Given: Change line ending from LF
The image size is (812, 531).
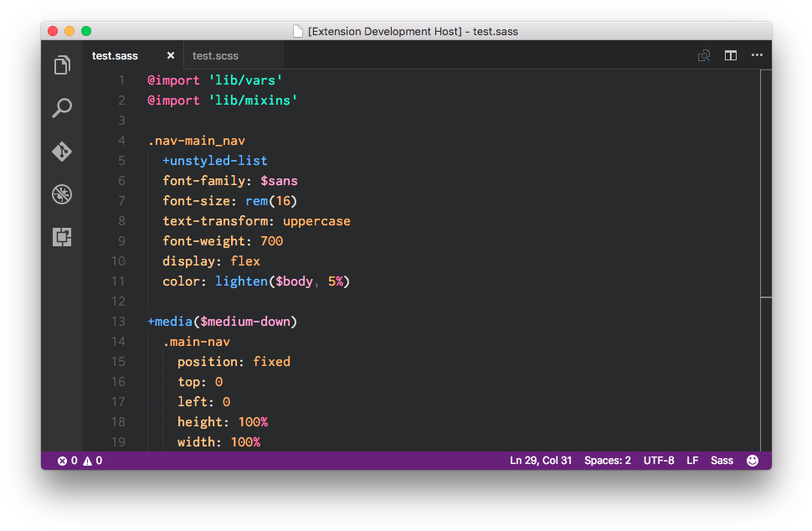Looking at the screenshot, I should point(691,460).
